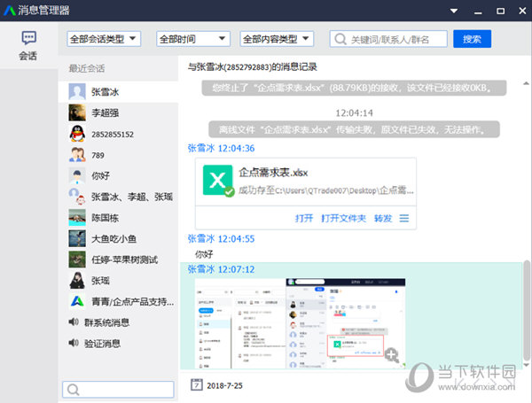This screenshot has height=403, width=532.
Task: Click message history scrollbar thumb
Action: pos(526,311)
